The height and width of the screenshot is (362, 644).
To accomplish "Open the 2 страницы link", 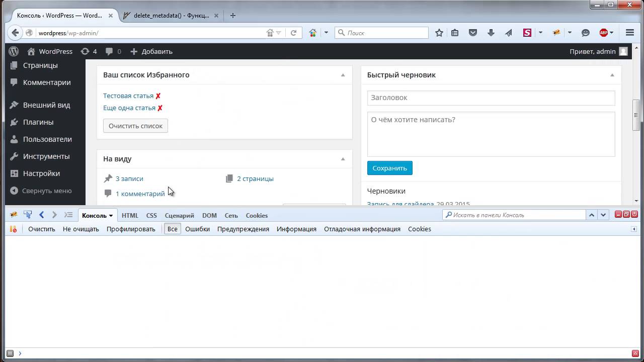I will [x=255, y=179].
